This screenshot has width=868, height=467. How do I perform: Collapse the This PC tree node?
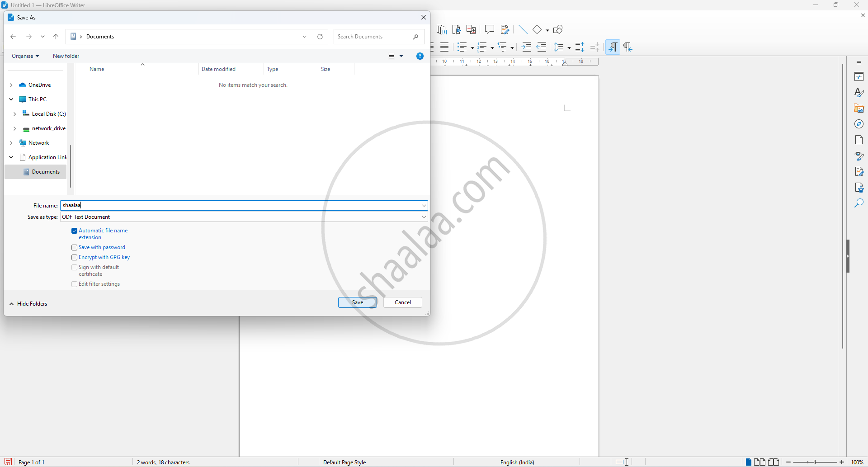[11, 99]
